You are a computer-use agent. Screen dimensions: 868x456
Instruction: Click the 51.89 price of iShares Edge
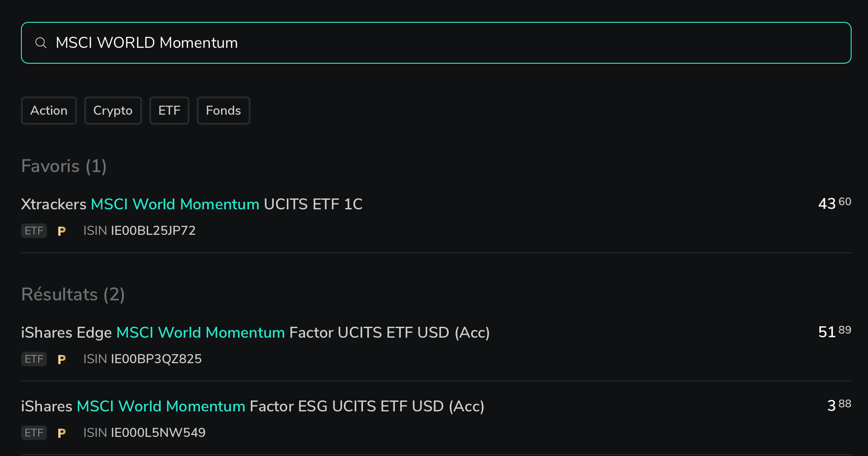pyautogui.click(x=835, y=331)
